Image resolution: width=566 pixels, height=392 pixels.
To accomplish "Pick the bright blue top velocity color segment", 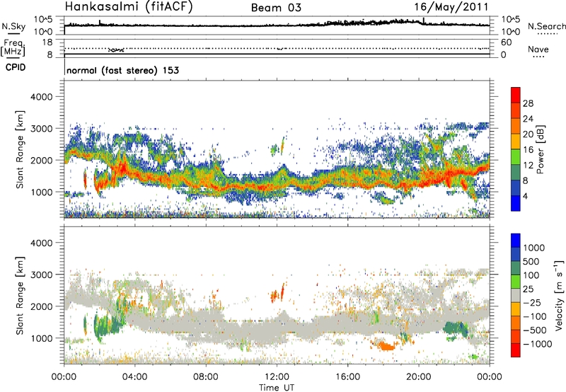I will (516, 241).
